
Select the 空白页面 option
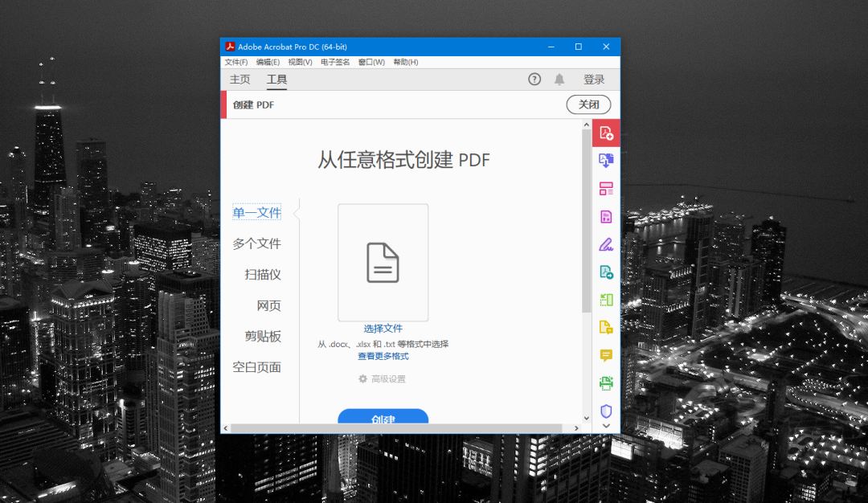pos(257,367)
